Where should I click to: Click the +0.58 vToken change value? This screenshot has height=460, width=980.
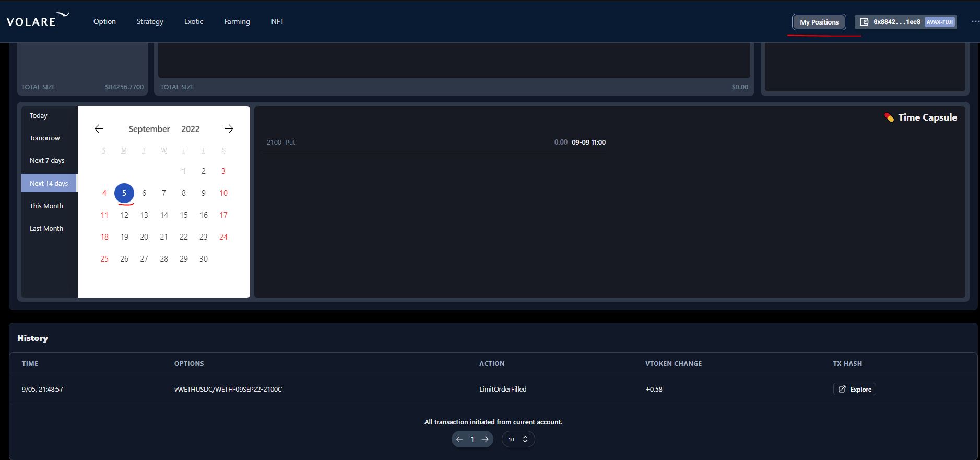click(x=654, y=390)
